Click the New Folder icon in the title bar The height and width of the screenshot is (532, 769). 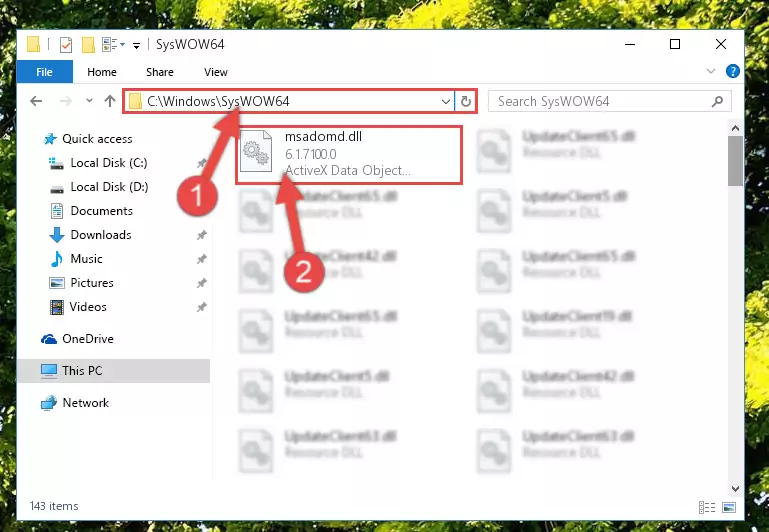88,45
